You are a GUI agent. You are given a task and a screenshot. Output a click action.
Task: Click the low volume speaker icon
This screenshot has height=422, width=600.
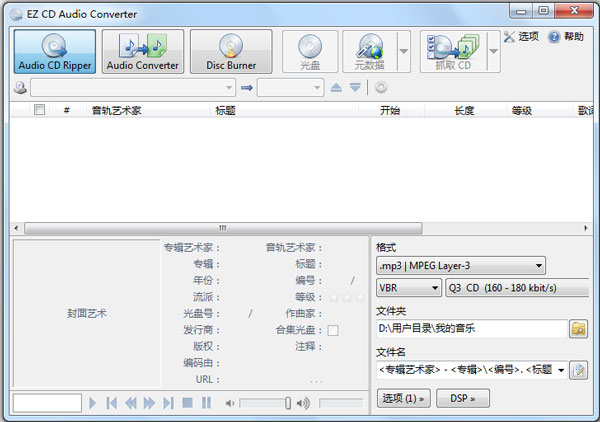230,403
